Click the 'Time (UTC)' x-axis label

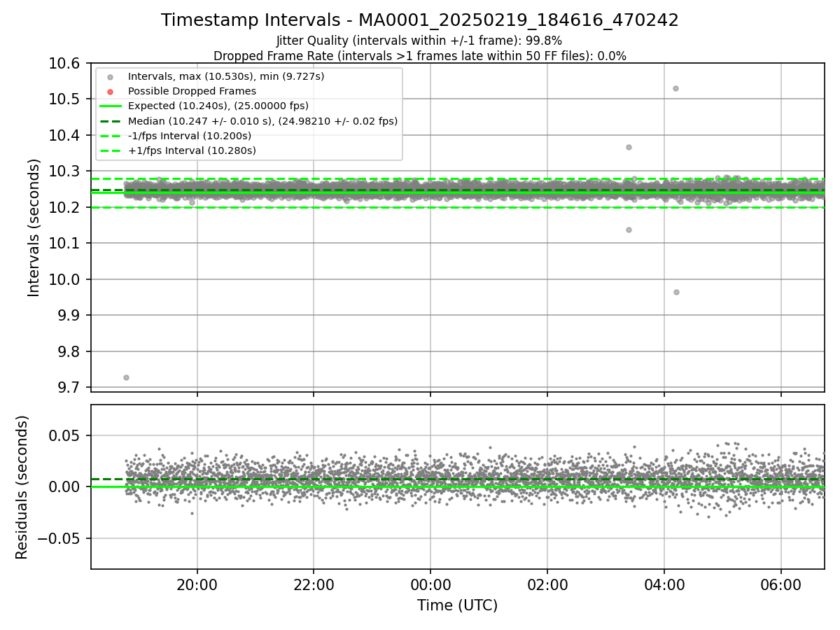[458, 605]
